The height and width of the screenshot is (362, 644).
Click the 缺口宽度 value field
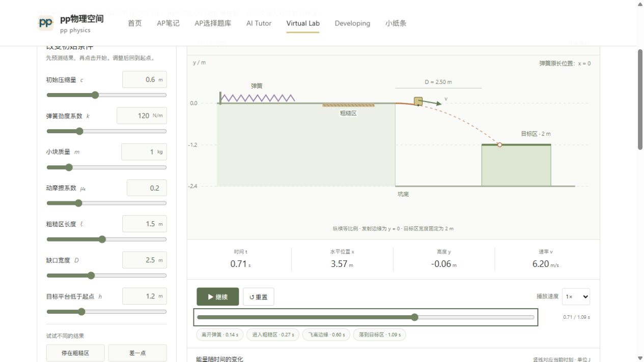coord(145,260)
